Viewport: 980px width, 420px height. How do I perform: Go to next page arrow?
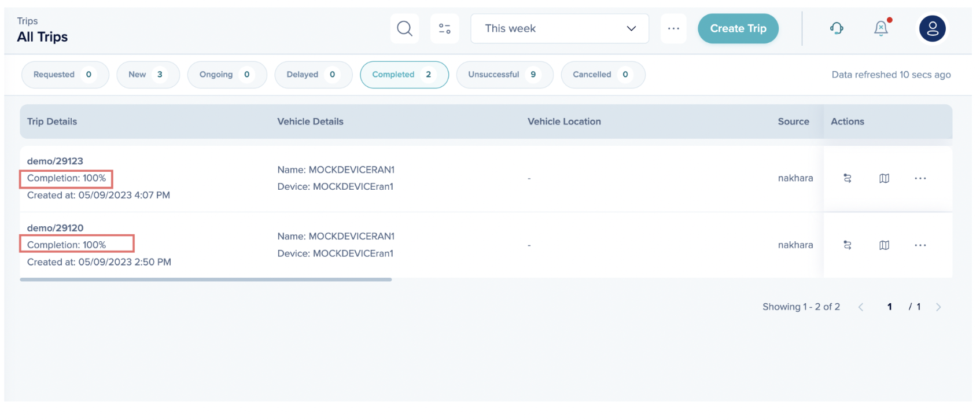[938, 307]
